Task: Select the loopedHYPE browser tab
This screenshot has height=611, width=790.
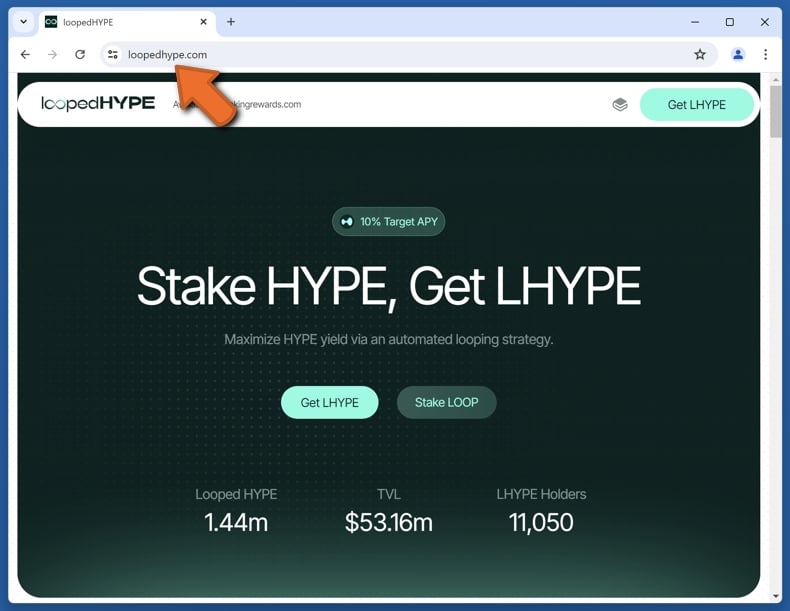Action: (127, 22)
